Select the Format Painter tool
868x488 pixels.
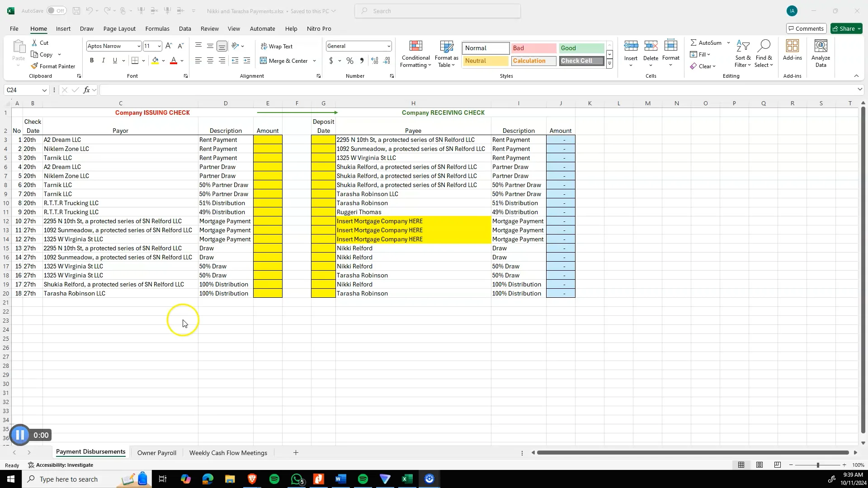pyautogui.click(x=53, y=66)
